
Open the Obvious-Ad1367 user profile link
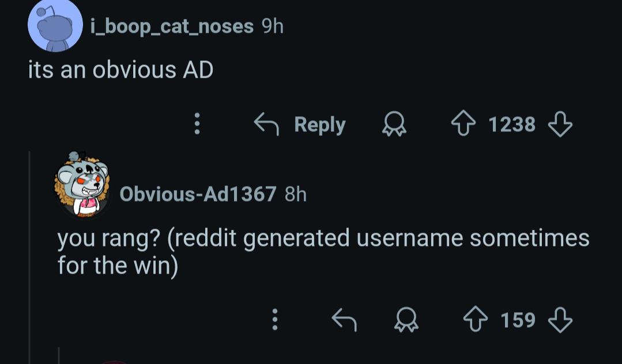pos(198,194)
